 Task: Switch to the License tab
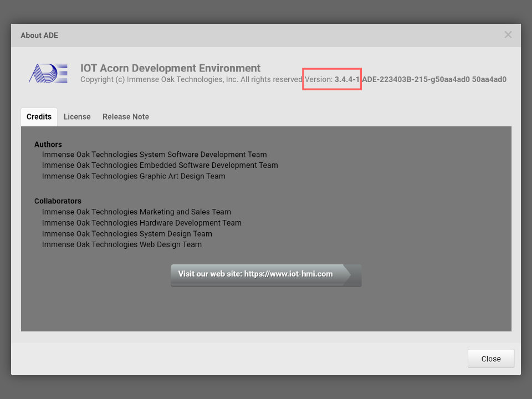coord(77,117)
